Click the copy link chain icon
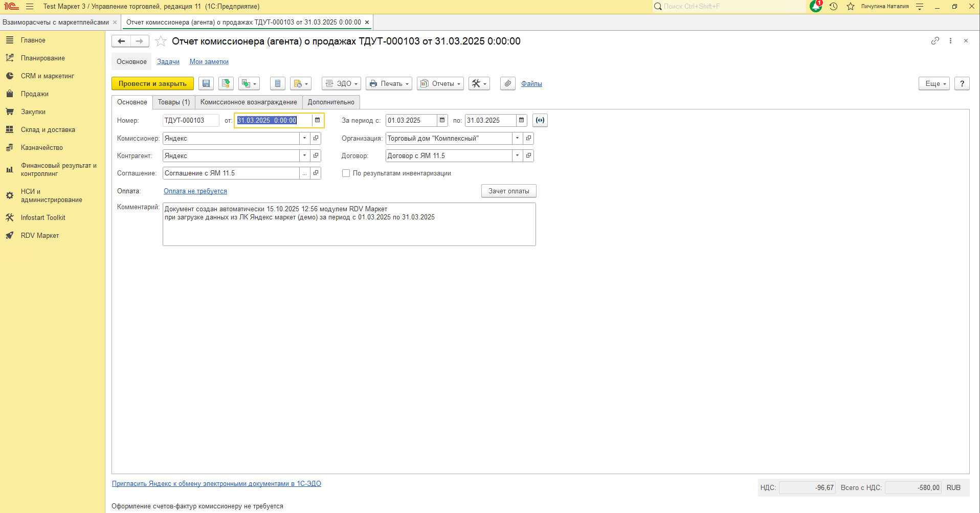980x513 pixels. click(935, 41)
